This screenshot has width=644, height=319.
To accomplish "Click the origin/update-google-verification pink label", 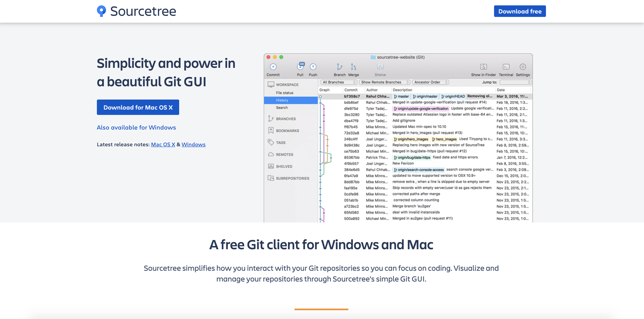I will point(421,109).
